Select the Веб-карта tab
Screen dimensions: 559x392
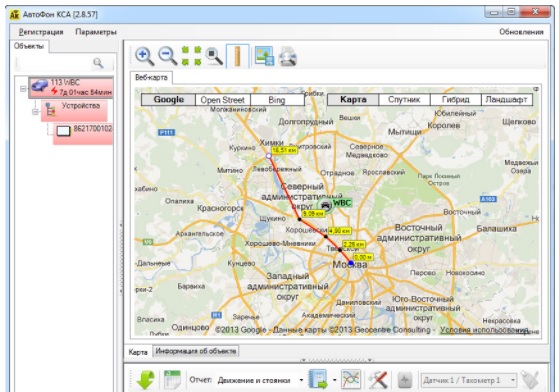pos(151,78)
